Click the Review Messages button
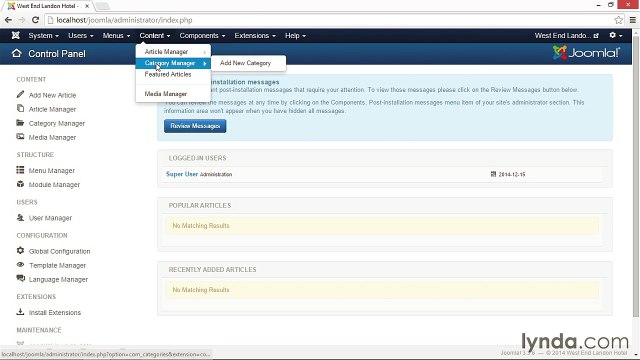 (x=195, y=126)
